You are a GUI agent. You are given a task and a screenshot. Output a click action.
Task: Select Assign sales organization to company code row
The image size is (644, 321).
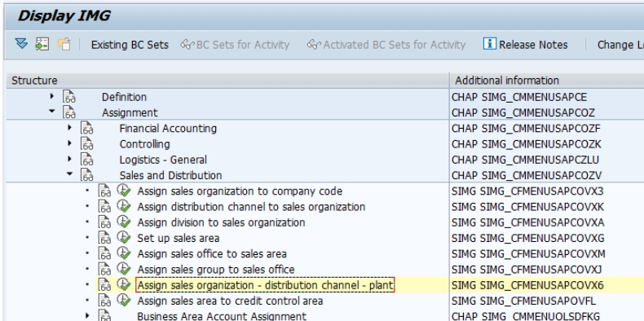[x=240, y=191]
